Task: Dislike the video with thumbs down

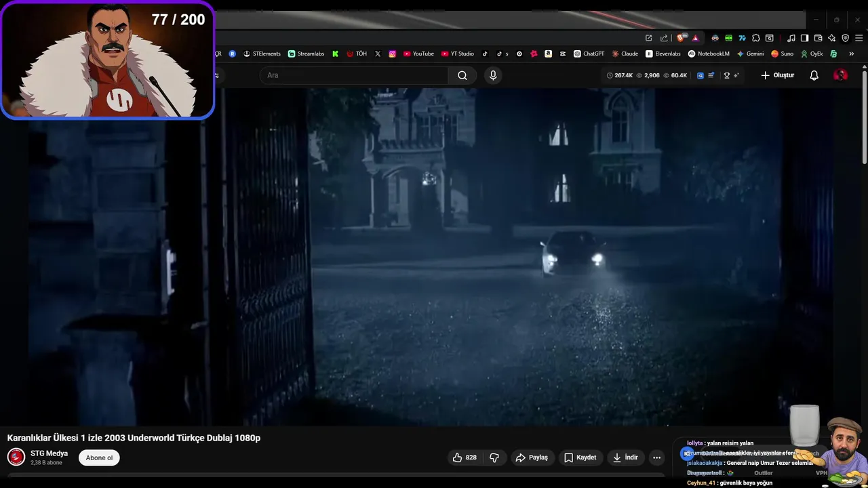Action: click(x=494, y=457)
